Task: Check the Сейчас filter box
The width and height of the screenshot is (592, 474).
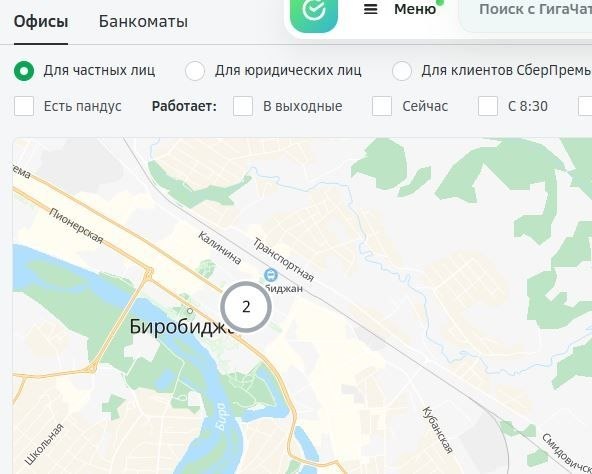Action: click(x=382, y=106)
